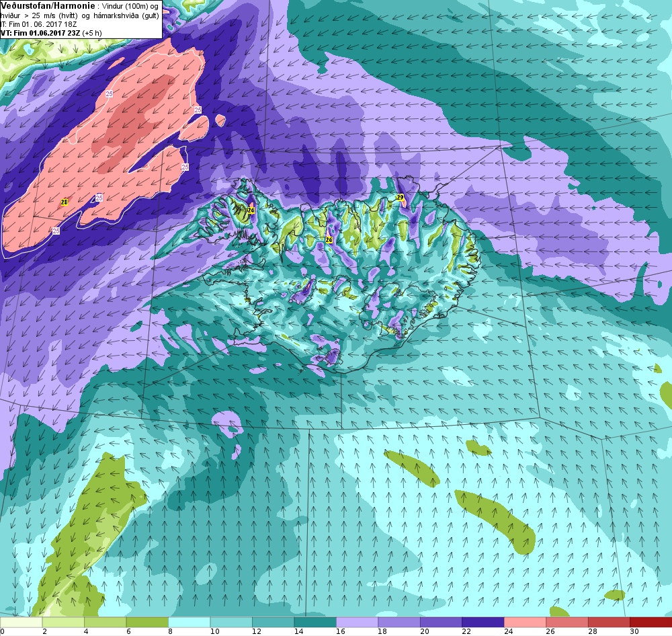Pick the 10–12 m/s turquoise legend swatch
Image resolution: width=672 pixels, height=636 pixels.
(231, 623)
